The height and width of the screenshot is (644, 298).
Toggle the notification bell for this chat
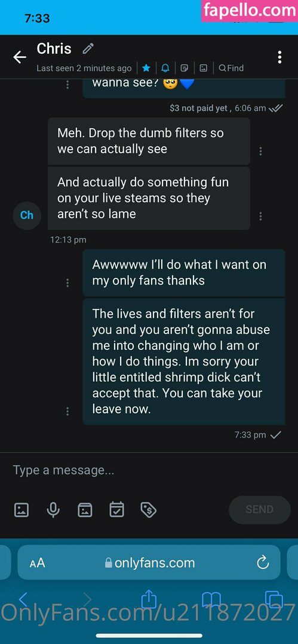click(x=165, y=68)
